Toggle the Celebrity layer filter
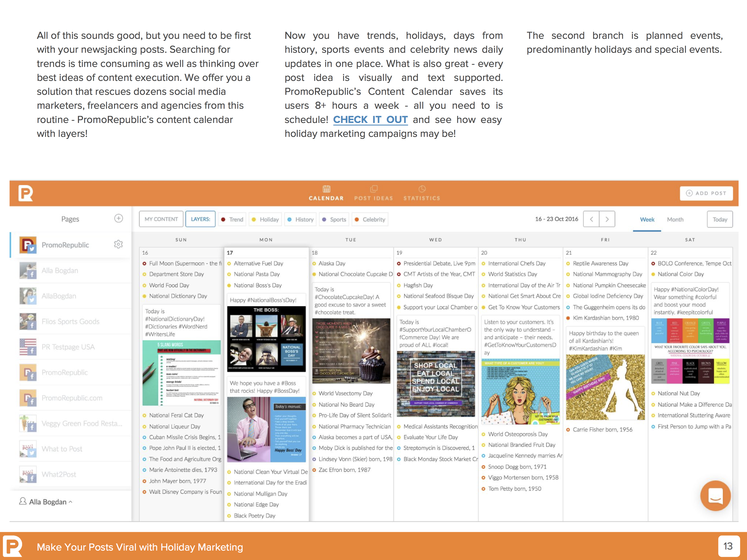 (x=370, y=220)
